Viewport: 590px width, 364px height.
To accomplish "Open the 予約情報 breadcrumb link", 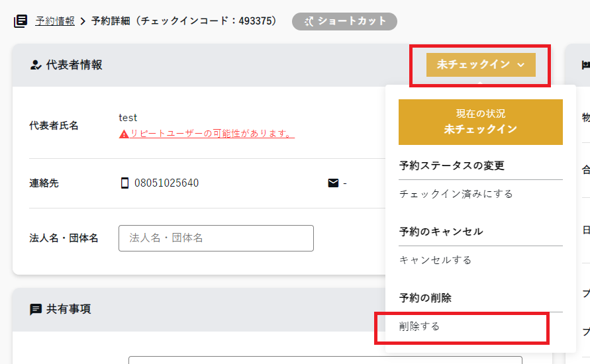I will coord(55,21).
